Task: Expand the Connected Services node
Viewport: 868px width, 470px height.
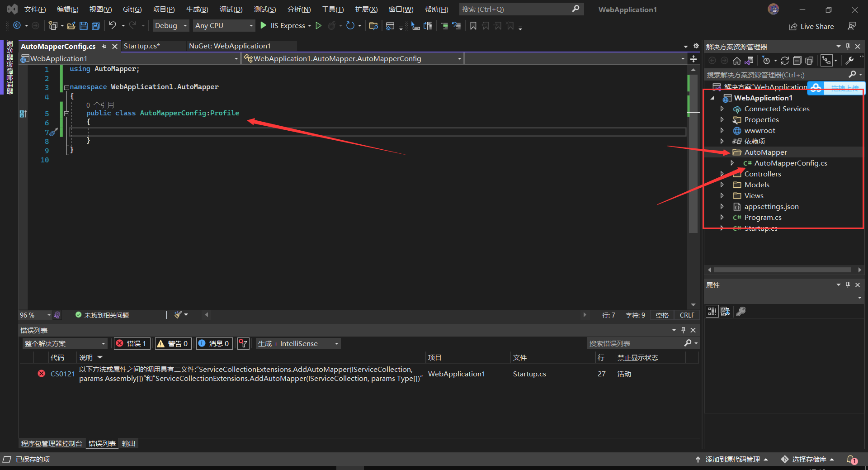Action: pos(722,109)
